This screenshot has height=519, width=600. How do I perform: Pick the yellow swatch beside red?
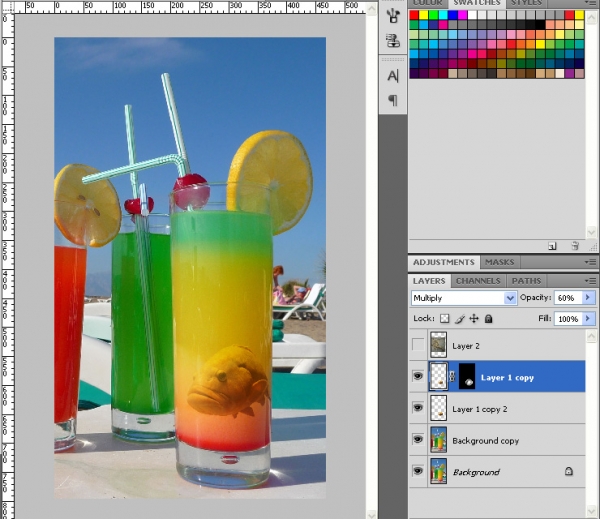click(423, 15)
